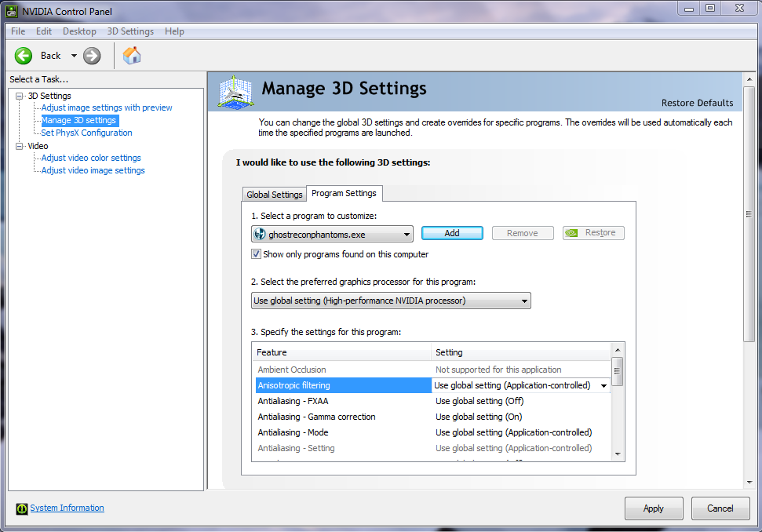Open 'Set PhysX Configuration' task
Image resolution: width=762 pixels, height=532 pixels.
pos(86,133)
